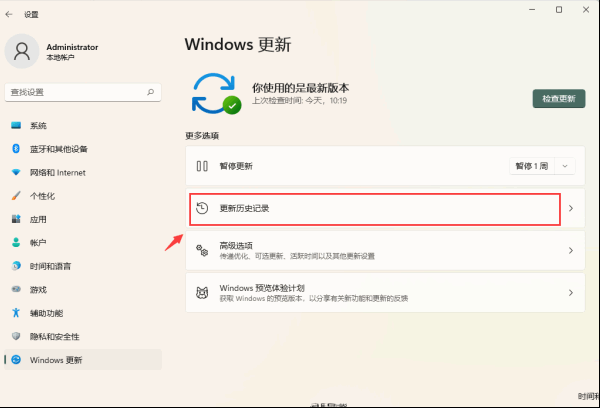Image resolution: width=600 pixels, height=408 pixels.
Task: Click the Windows Update sync status icon
Action: pos(216,94)
